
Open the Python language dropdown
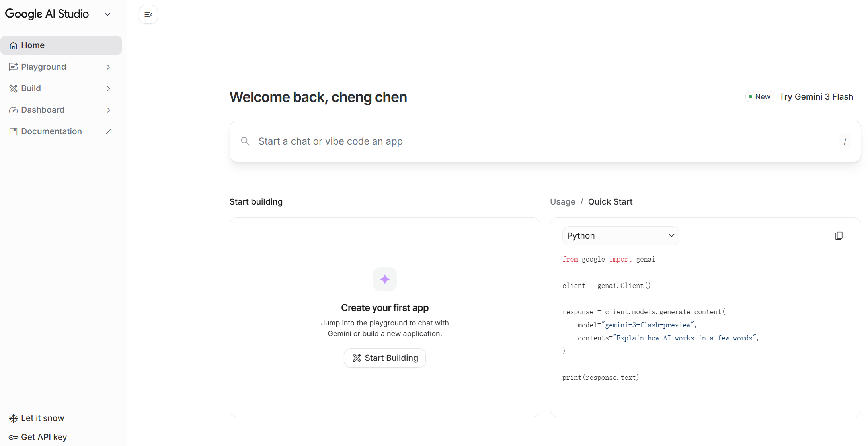coord(620,236)
